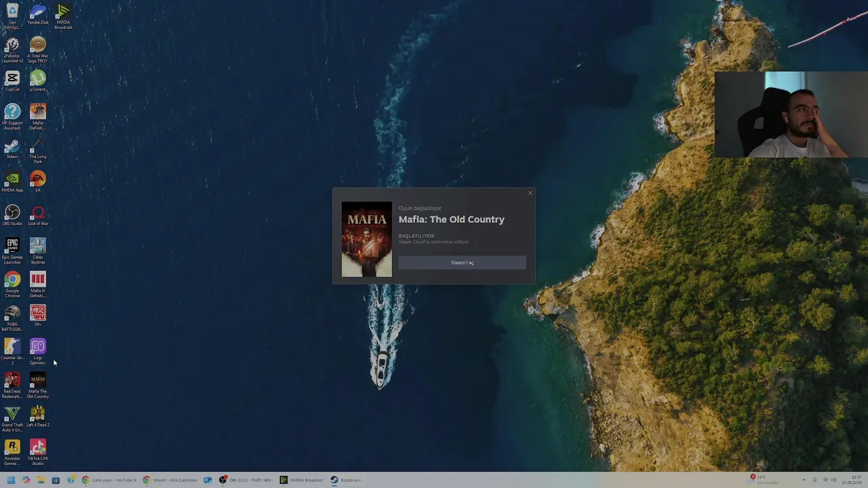Viewport: 868px width, 488px height.
Task: Open the HP Support Assistant shortcut
Action: (12, 117)
